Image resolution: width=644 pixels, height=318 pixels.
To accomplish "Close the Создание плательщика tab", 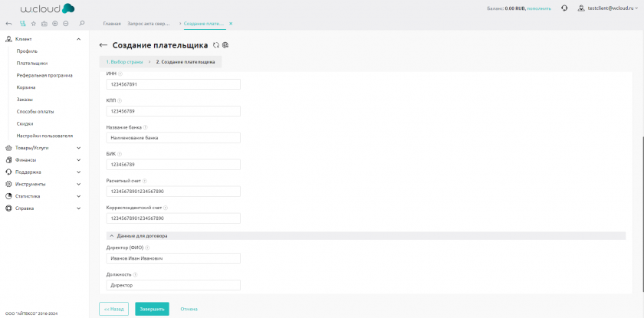I will (231, 24).
